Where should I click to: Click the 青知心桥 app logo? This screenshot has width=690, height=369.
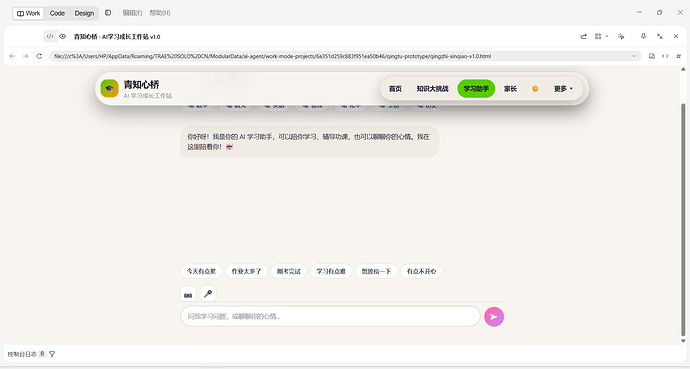coord(109,88)
